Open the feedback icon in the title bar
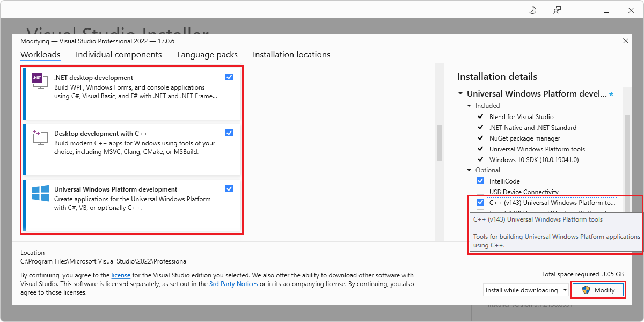Viewport: 644px width, 322px height. tap(557, 10)
